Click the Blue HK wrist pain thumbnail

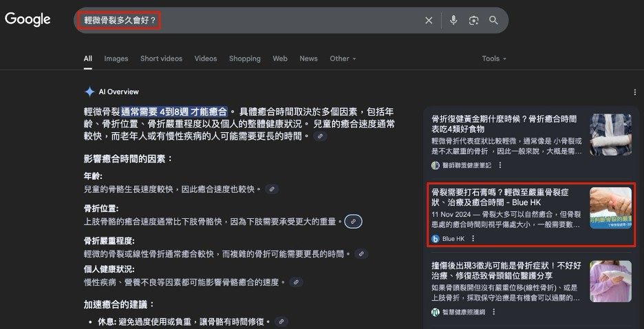611,208
